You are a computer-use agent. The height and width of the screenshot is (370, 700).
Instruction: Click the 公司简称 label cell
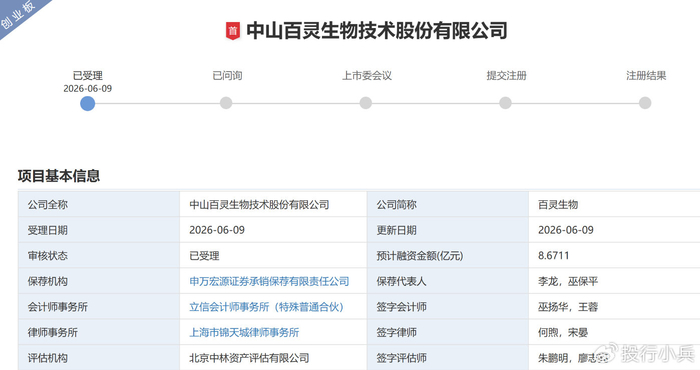[448, 204]
